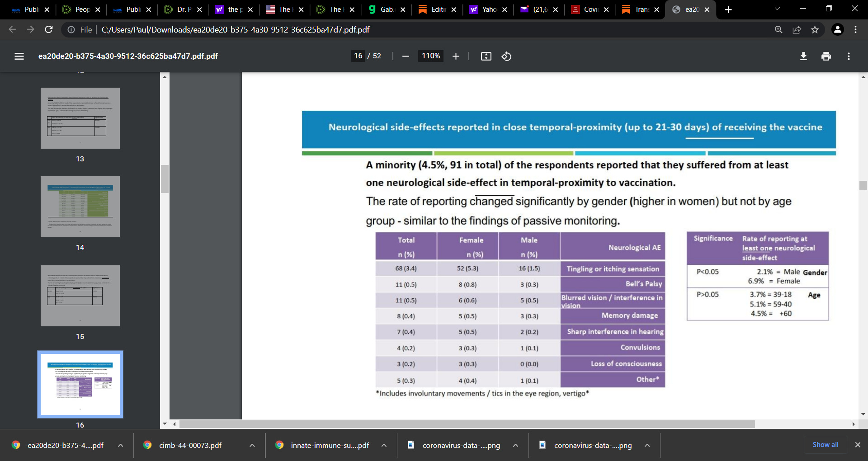
Task: Go back to the previous page
Action: pyautogui.click(x=12, y=29)
